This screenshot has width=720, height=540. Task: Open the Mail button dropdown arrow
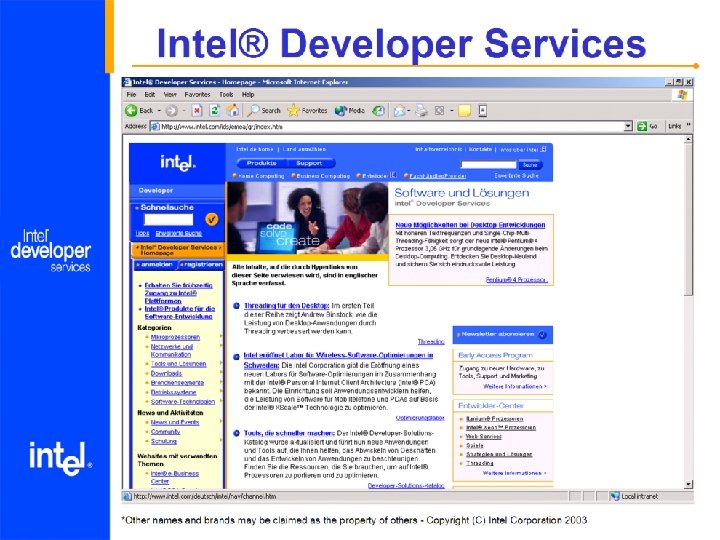pyautogui.click(x=410, y=111)
